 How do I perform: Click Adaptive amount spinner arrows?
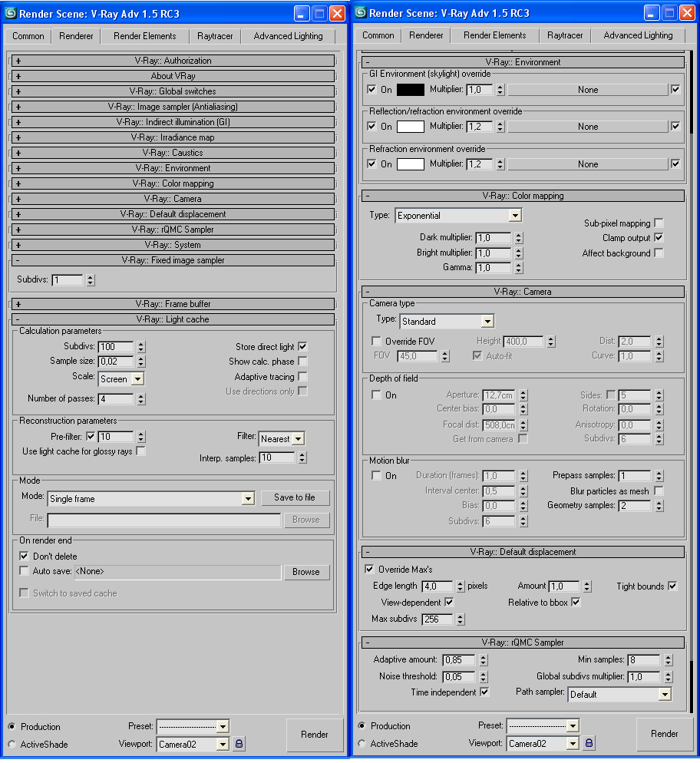pos(483,660)
